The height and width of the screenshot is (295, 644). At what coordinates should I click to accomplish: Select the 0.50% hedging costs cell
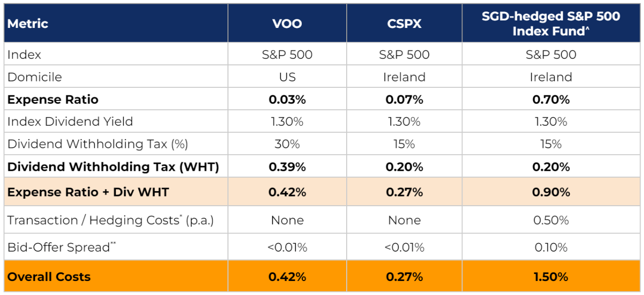[x=551, y=220]
